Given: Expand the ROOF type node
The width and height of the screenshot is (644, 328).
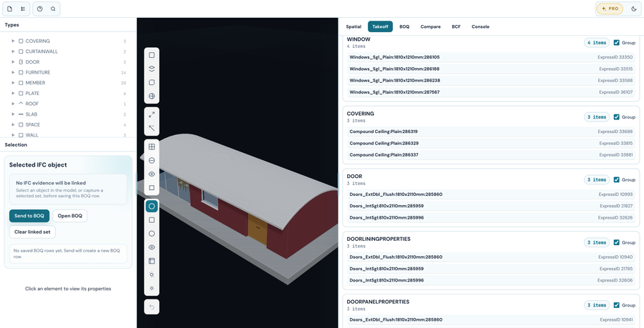Looking at the screenshot, I should point(13,104).
